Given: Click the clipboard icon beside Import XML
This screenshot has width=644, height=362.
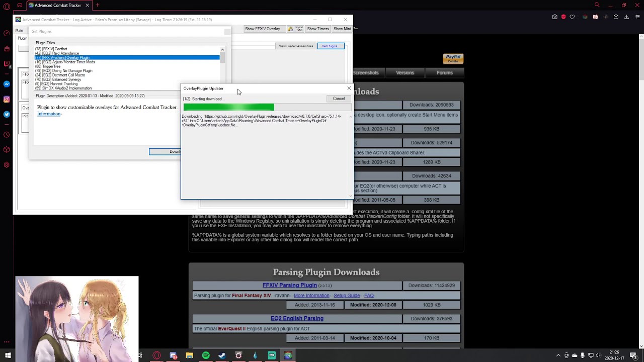Looking at the screenshot, I should click(x=290, y=29).
